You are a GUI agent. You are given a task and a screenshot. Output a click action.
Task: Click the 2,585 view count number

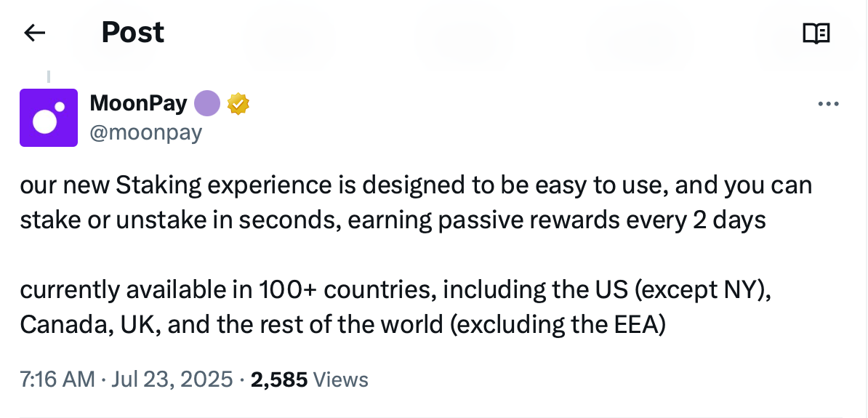pos(279,379)
